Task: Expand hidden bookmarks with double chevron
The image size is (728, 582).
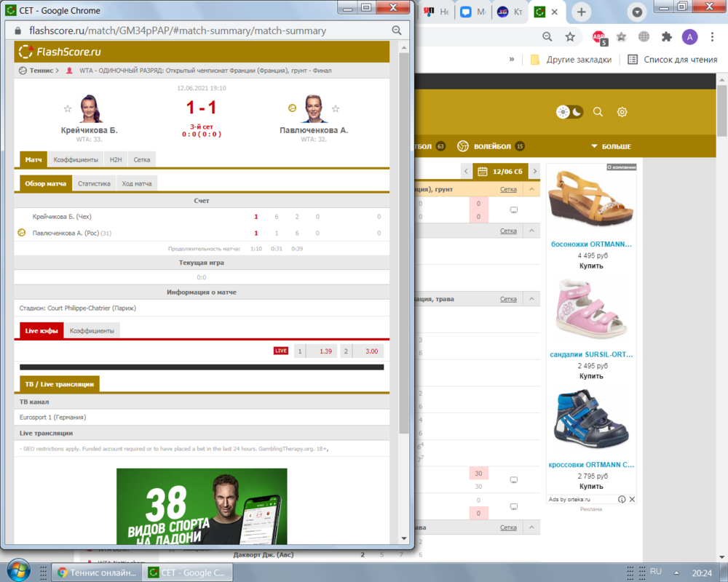Action: click(x=512, y=60)
